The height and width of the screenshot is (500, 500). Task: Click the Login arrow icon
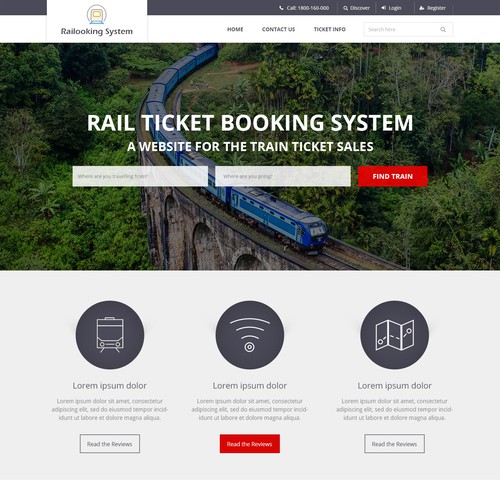coord(384,8)
